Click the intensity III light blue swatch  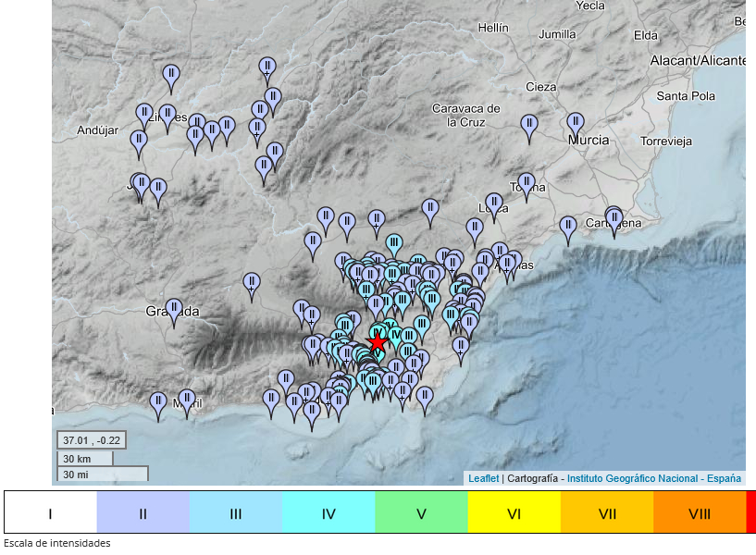[x=236, y=512]
